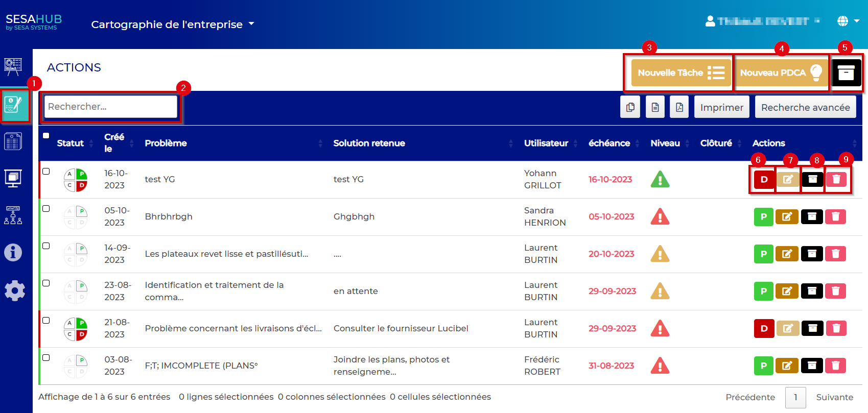The height and width of the screenshot is (413, 868).
Task: Export table as PDF icon
Action: 679,107
